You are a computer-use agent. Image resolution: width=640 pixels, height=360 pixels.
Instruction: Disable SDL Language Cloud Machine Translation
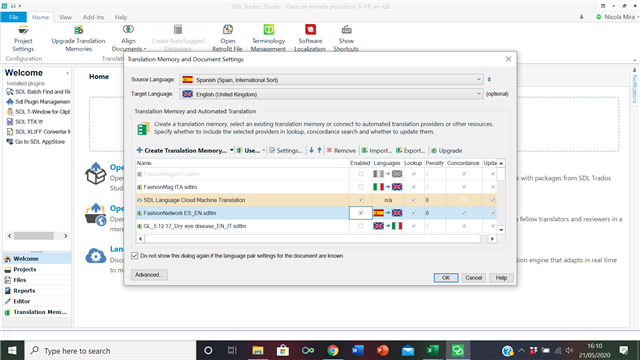[x=360, y=200]
